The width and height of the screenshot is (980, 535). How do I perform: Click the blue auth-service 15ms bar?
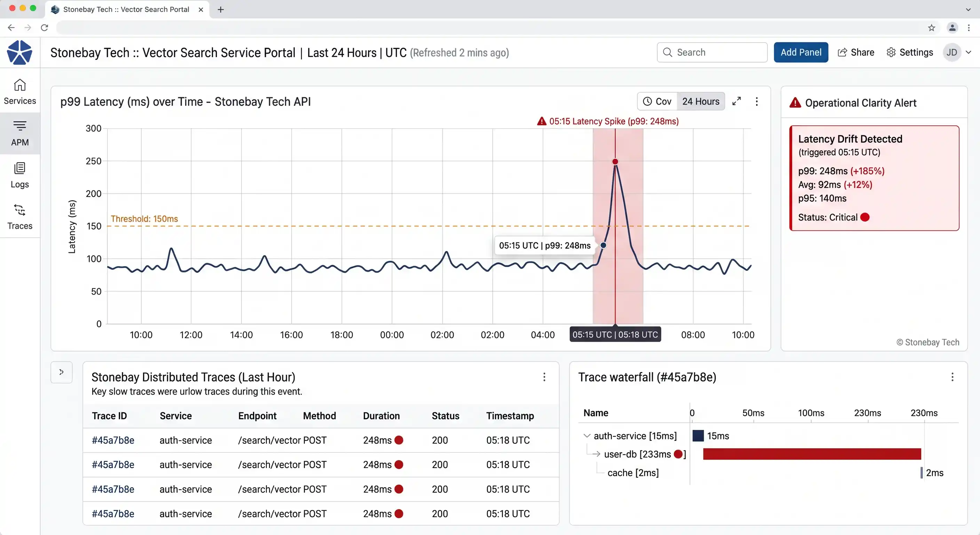click(x=698, y=436)
